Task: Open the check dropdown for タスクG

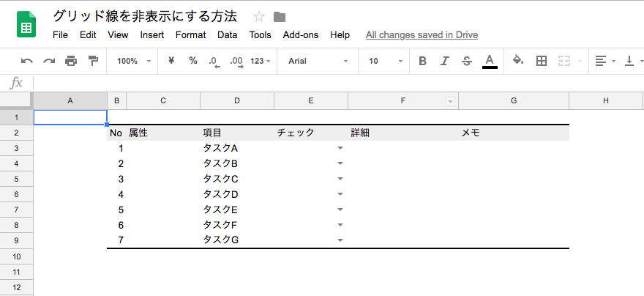Action: (x=340, y=240)
